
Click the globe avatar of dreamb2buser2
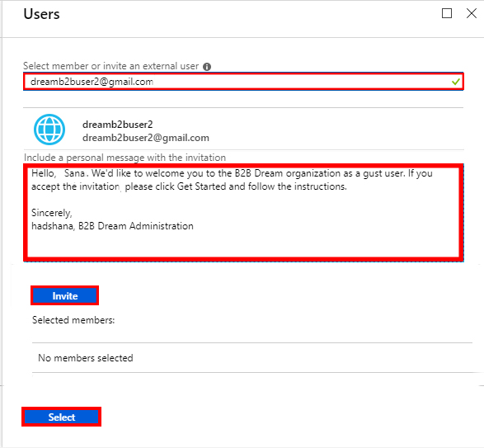click(x=49, y=130)
